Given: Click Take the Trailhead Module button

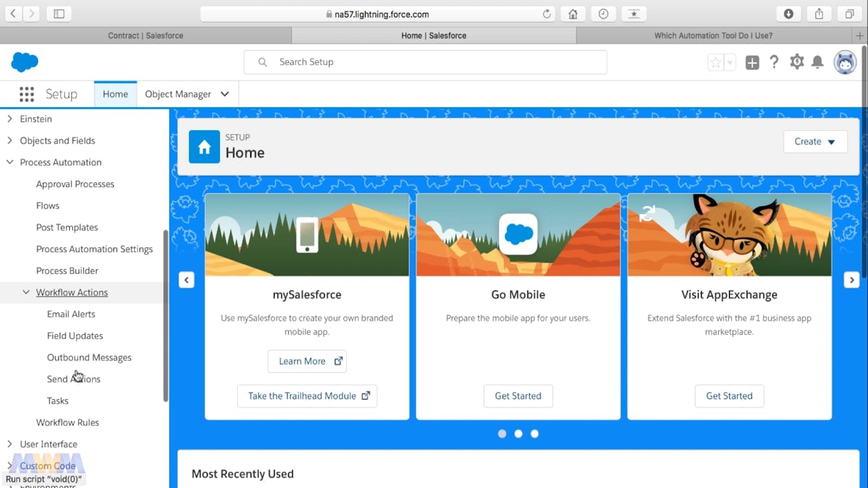Looking at the screenshot, I should (x=307, y=396).
